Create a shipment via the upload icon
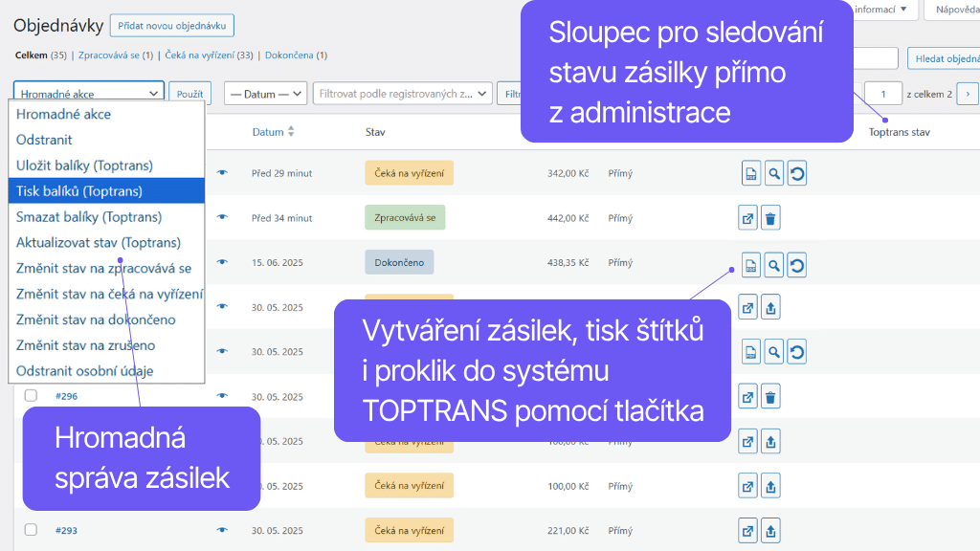This screenshot has width=980, height=551. 770,306
